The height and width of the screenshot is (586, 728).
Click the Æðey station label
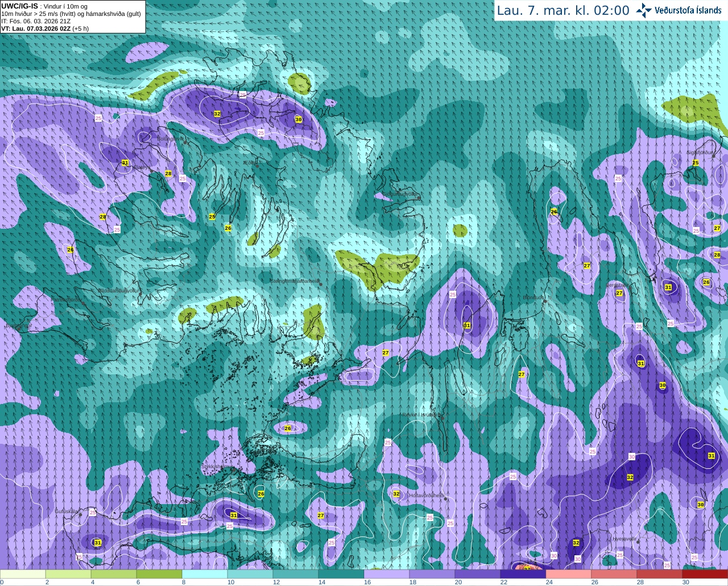[x=250, y=163]
